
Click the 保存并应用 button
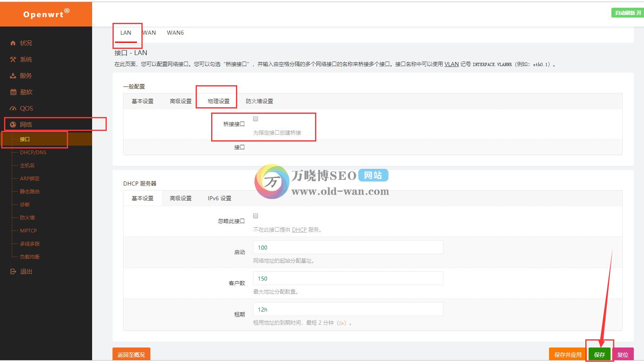tap(568, 354)
